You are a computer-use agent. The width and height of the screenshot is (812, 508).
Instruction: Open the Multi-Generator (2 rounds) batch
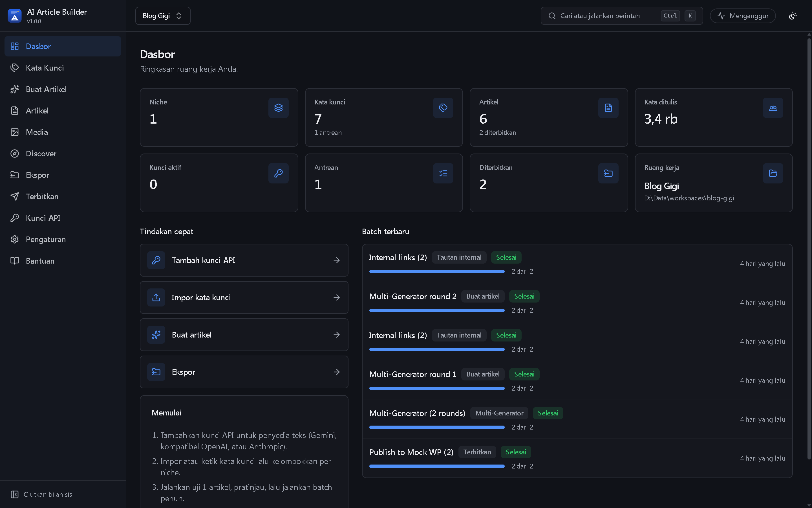[577, 420]
